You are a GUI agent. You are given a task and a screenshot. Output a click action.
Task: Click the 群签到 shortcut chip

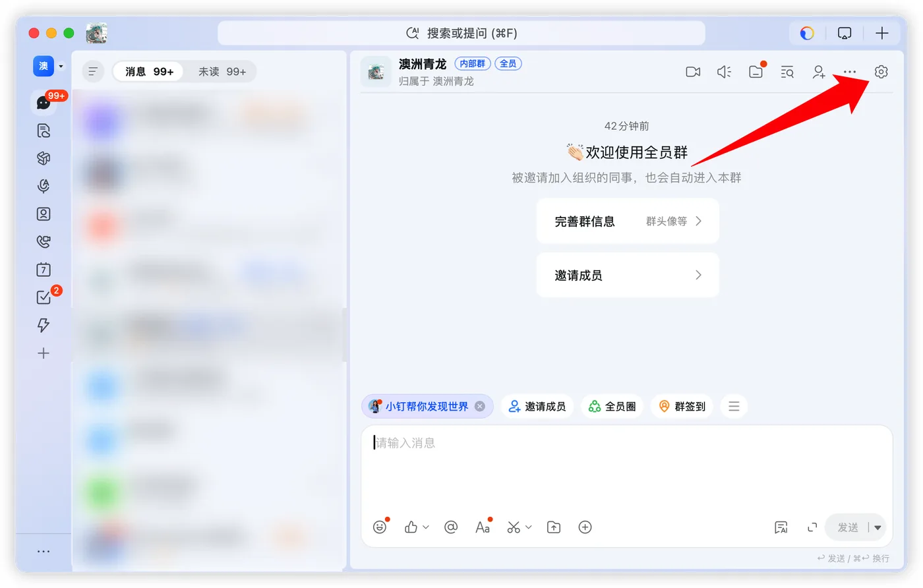point(682,407)
